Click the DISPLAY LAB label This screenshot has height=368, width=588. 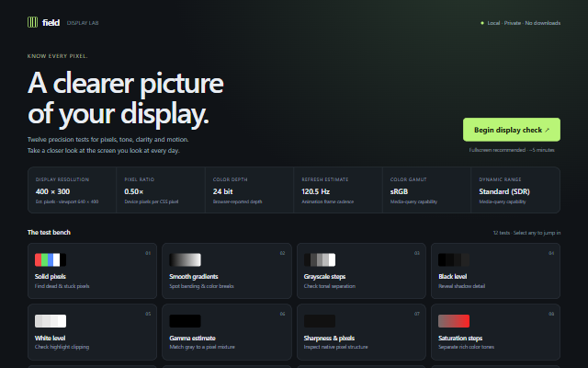coord(83,23)
